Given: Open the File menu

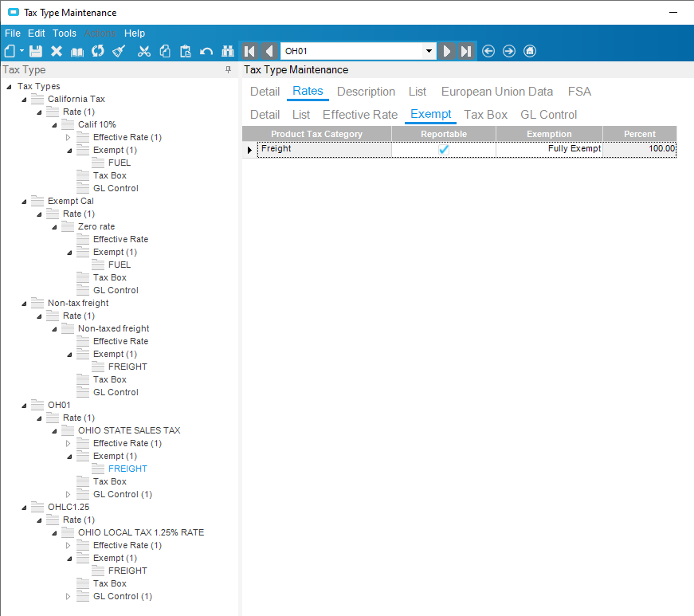Looking at the screenshot, I should pyautogui.click(x=13, y=33).
